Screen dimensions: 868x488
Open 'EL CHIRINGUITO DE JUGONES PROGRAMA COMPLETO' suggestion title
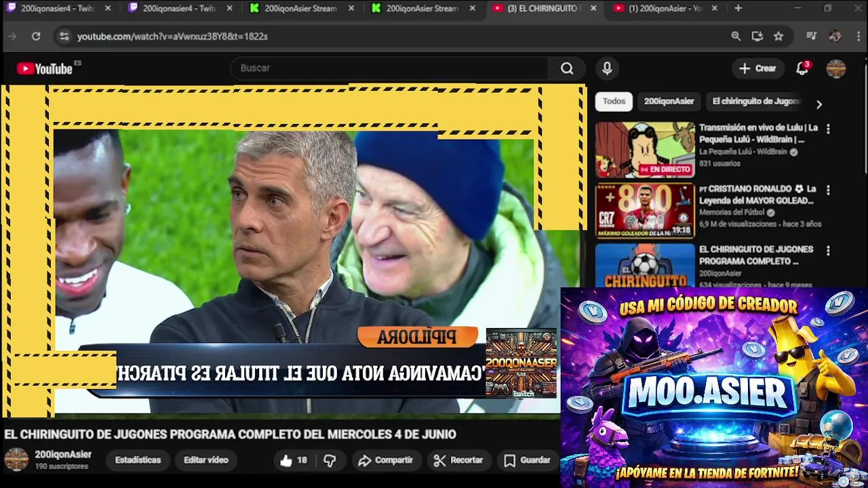756,255
